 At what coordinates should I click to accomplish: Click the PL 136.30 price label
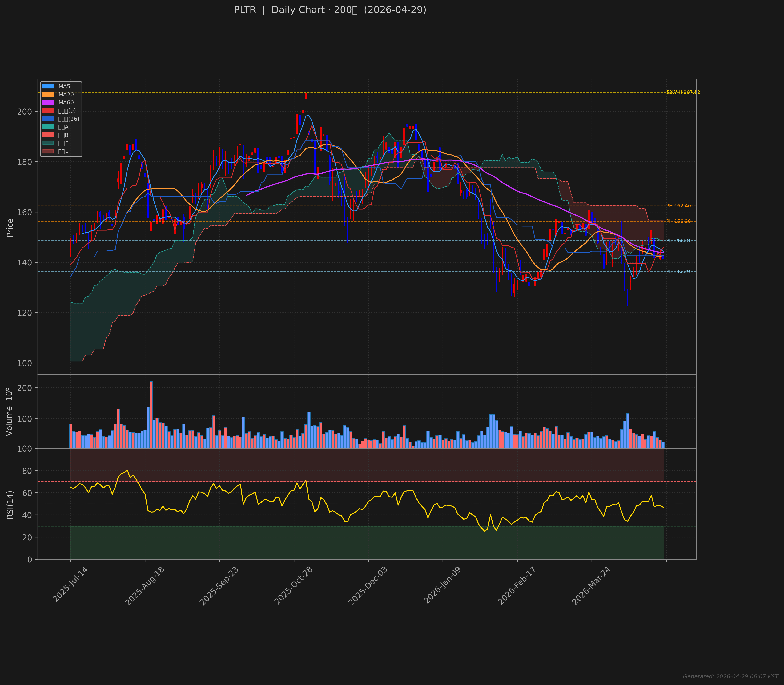pyautogui.click(x=678, y=271)
